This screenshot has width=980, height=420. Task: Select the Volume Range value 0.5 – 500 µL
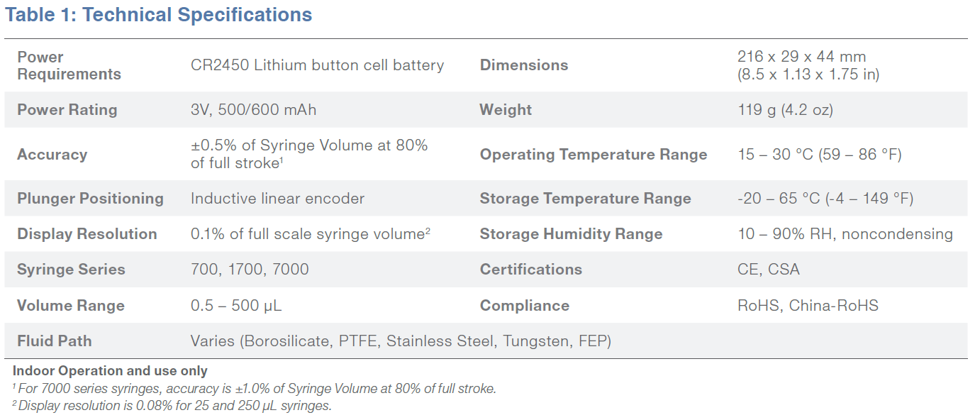(236, 306)
